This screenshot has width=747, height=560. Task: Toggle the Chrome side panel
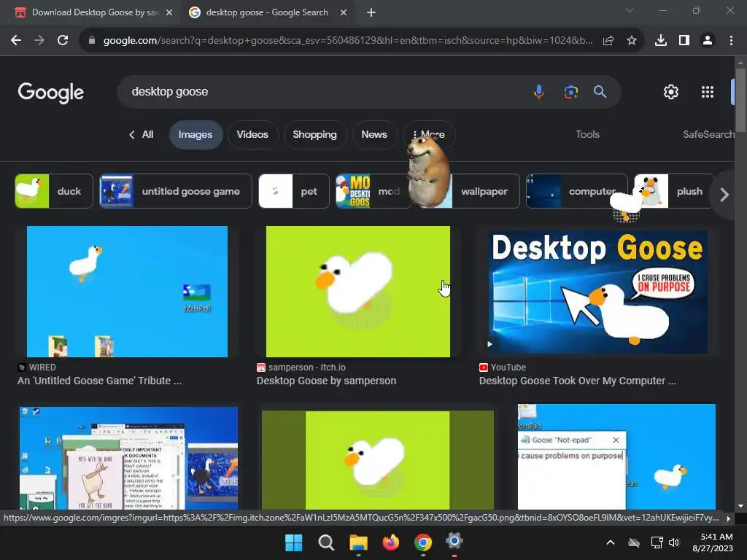coord(684,41)
